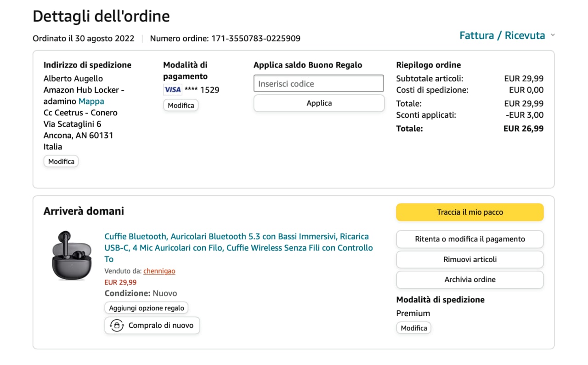Focus the gift code input field
Viewport: 588px width, 365px height.
tap(319, 84)
